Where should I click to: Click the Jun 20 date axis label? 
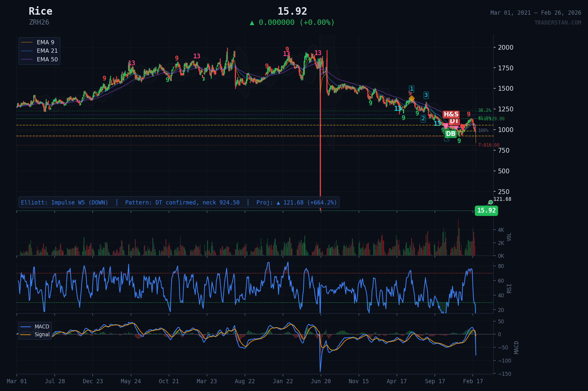point(321,381)
